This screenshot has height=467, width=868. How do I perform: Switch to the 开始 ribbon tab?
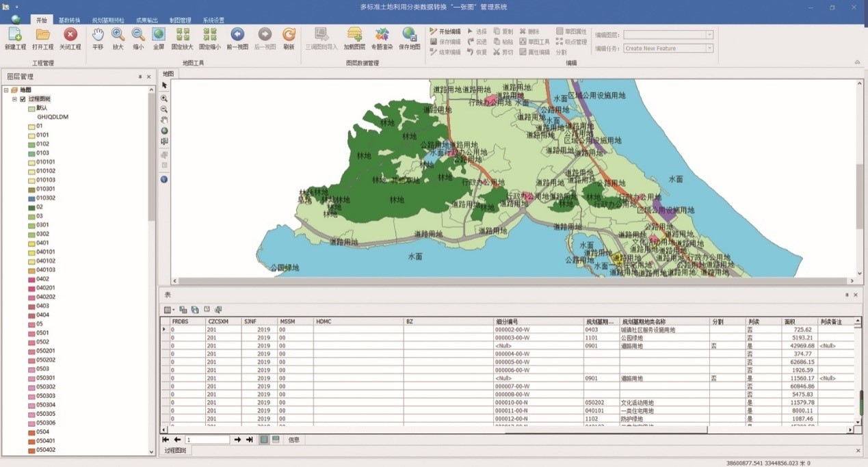pos(42,20)
